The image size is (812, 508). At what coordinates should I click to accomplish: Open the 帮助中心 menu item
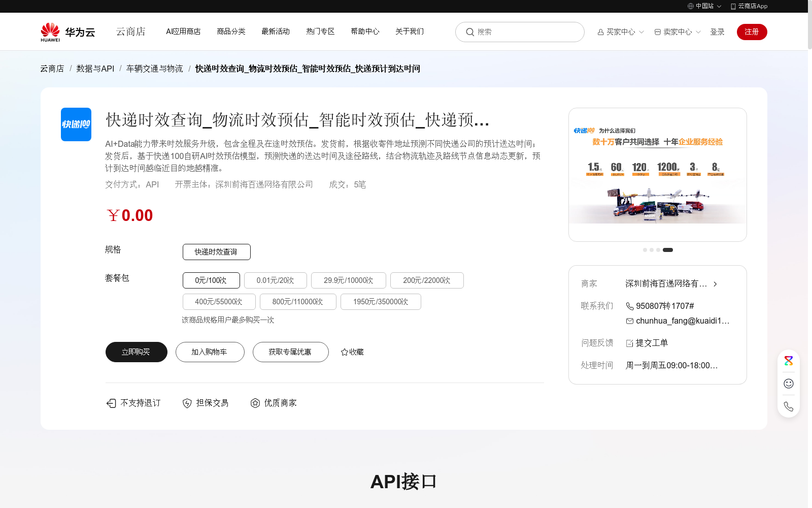coord(364,31)
